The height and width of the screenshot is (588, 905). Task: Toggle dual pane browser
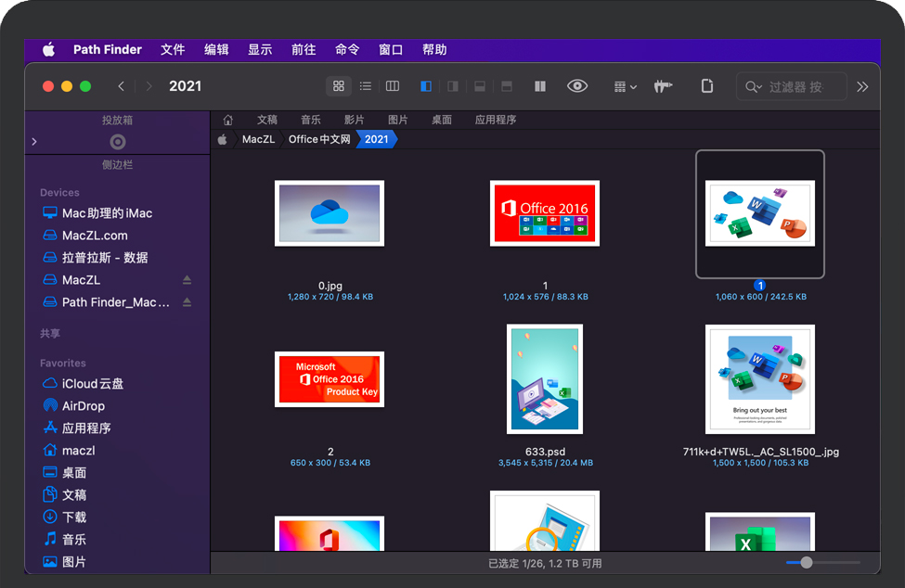pyautogui.click(x=540, y=86)
